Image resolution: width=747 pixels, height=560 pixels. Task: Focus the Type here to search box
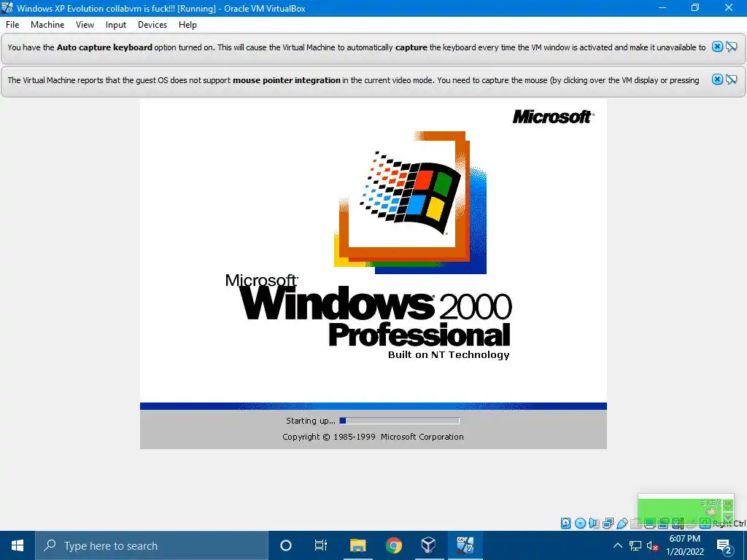[152, 545]
